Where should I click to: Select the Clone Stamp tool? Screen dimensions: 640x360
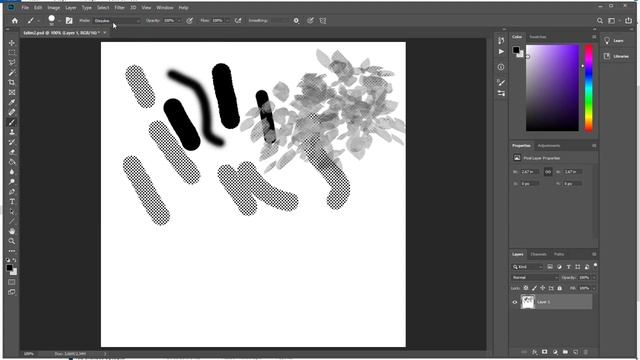[x=12, y=132]
